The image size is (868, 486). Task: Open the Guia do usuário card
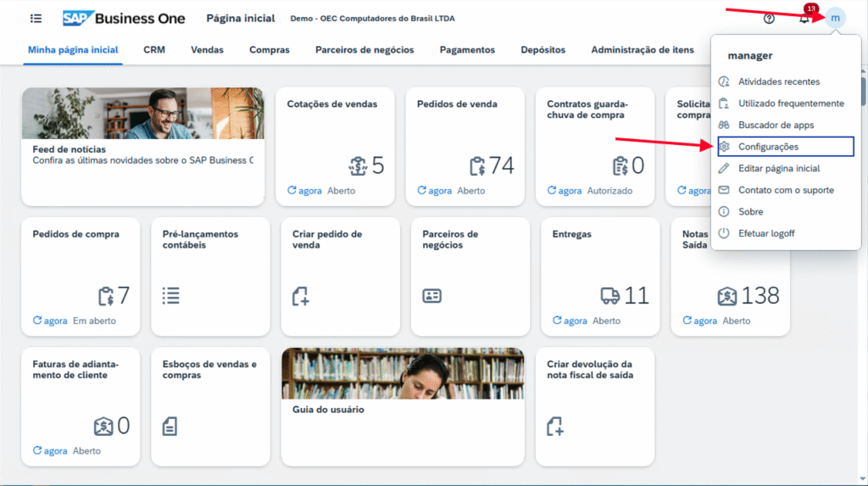[403, 407]
